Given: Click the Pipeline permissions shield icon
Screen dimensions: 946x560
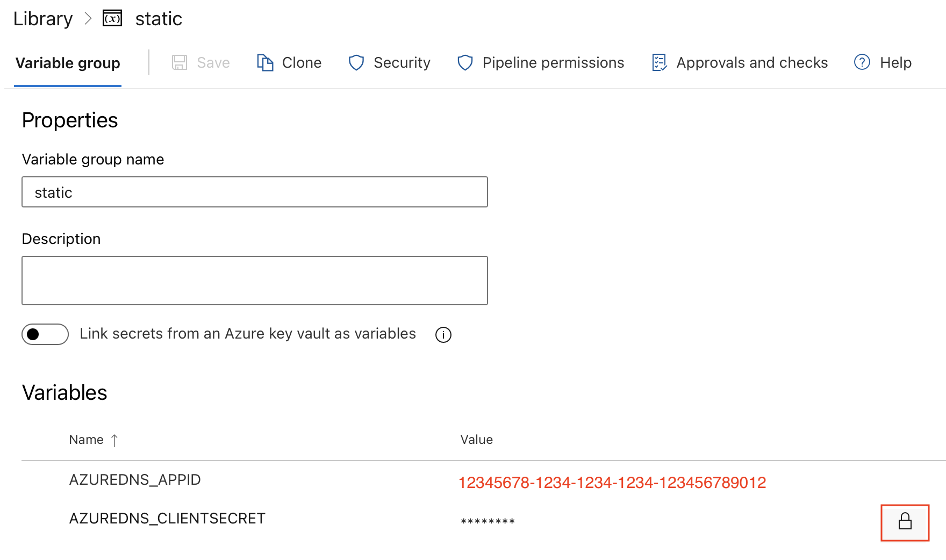Looking at the screenshot, I should pyautogui.click(x=465, y=63).
